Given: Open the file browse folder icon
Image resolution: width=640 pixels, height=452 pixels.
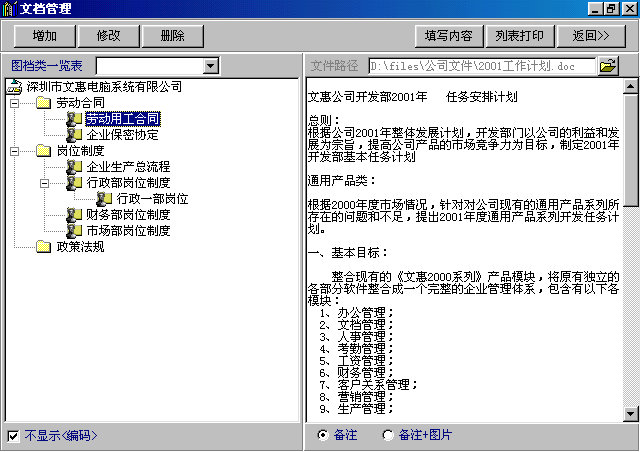Looking at the screenshot, I should (608, 66).
